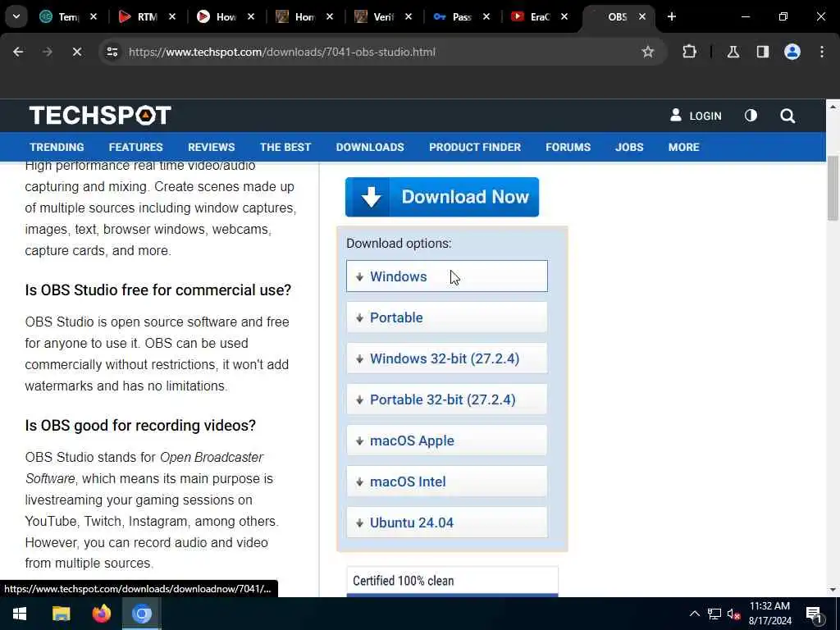840x630 pixels.
Task: Choose Windows 32-bit (27.2.4) download
Action: pyautogui.click(x=447, y=358)
